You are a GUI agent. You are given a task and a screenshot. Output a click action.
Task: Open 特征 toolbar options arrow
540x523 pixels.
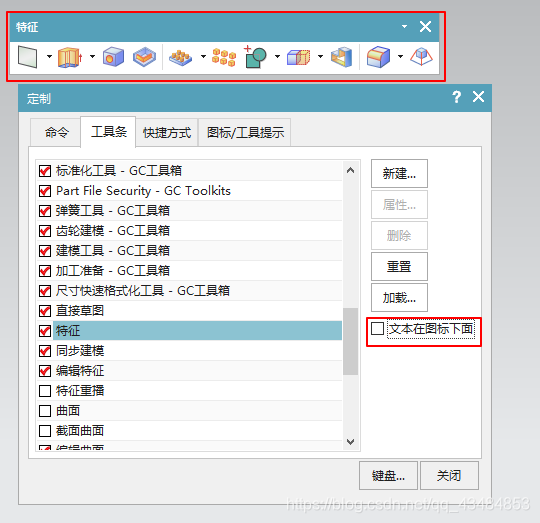pos(404,27)
